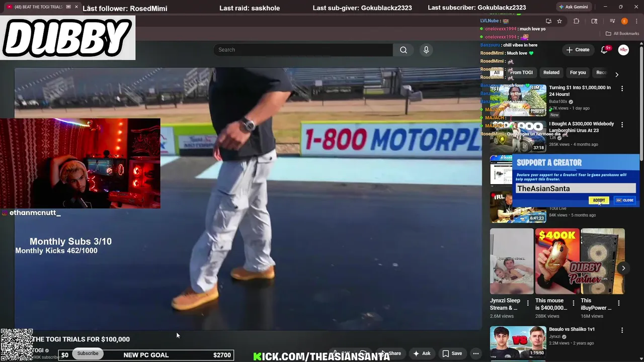Select the 'From TOGI' filter chip
644x362 pixels.
click(x=521, y=72)
